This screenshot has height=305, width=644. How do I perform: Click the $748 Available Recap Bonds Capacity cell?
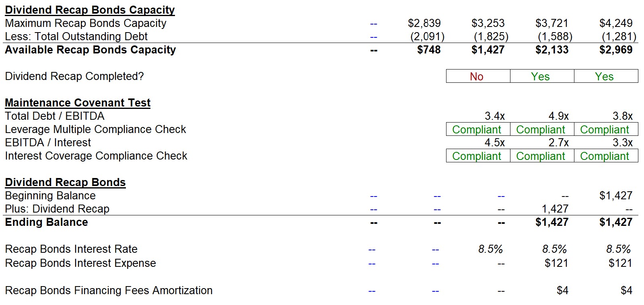pyautogui.click(x=429, y=50)
